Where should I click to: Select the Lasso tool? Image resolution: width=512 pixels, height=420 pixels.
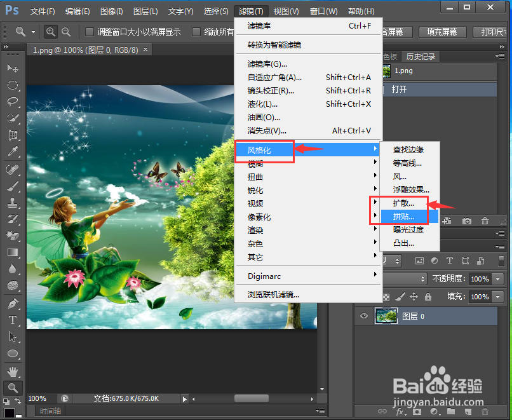pyautogui.click(x=13, y=102)
